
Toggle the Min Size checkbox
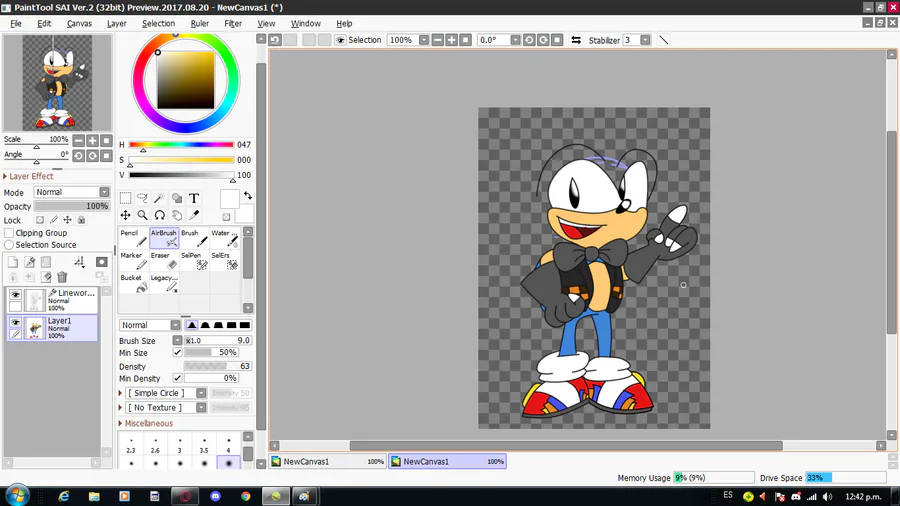177,352
